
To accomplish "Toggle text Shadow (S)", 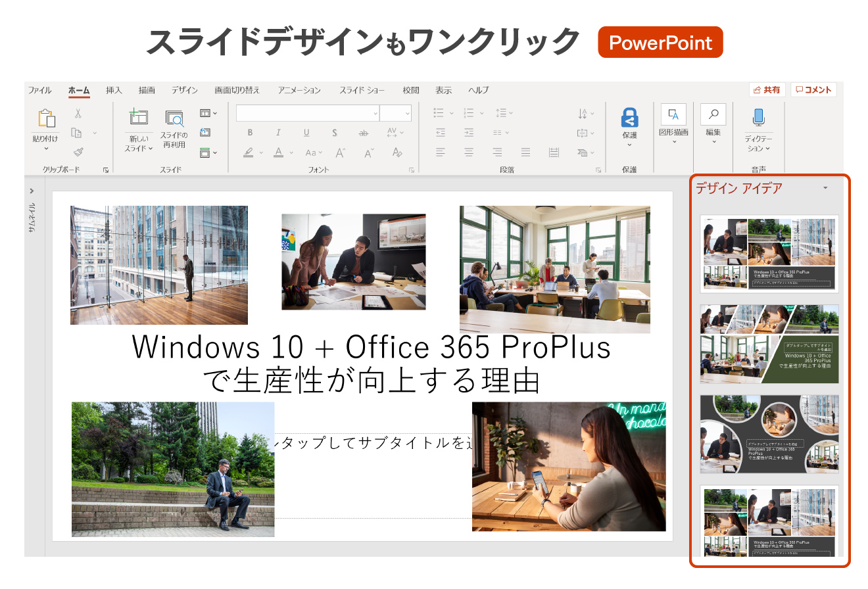I will pos(335,133).
